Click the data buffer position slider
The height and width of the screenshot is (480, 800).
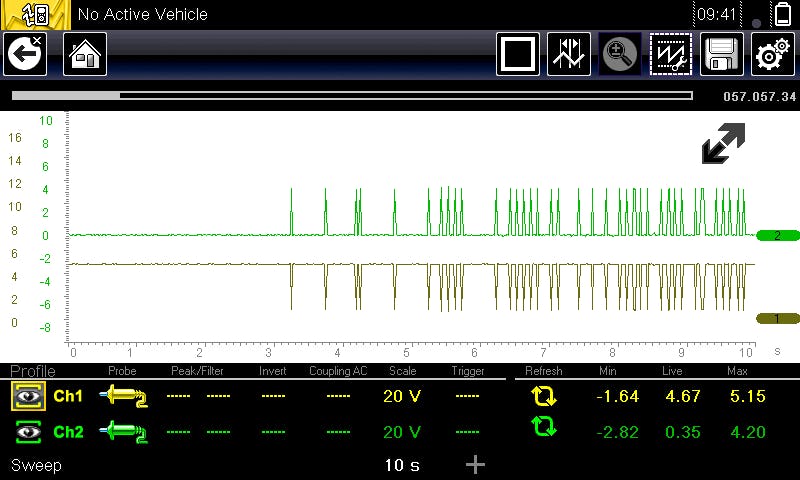[x=352, y=96]
